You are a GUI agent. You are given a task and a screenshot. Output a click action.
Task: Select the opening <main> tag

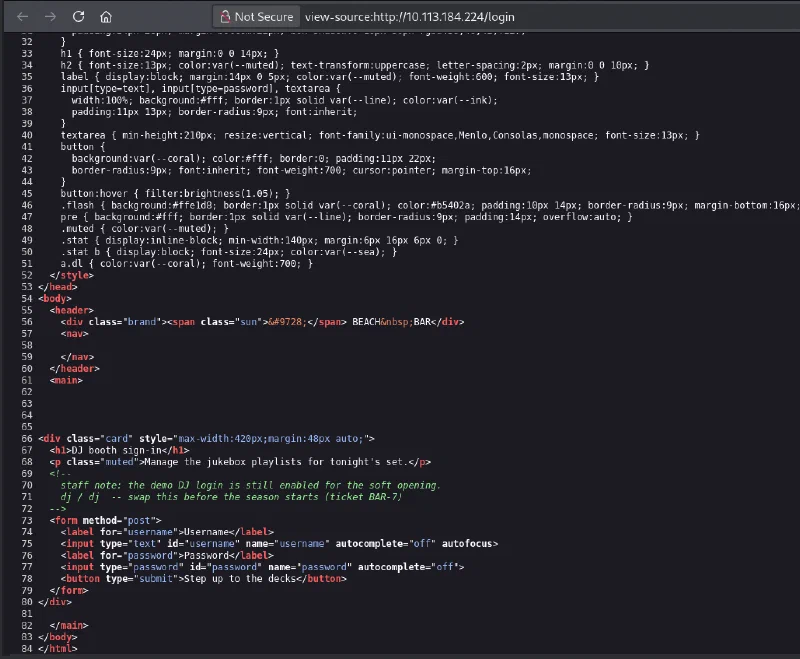pyautogui.click(x=66, y=380)
